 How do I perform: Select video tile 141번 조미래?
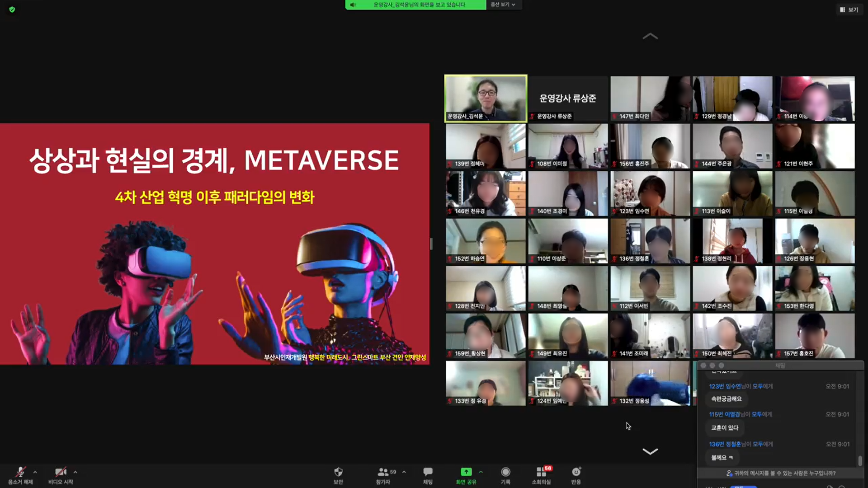[650, 336]
